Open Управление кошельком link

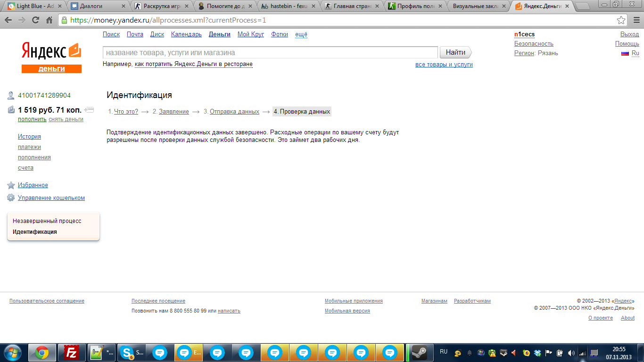point(51,198)
